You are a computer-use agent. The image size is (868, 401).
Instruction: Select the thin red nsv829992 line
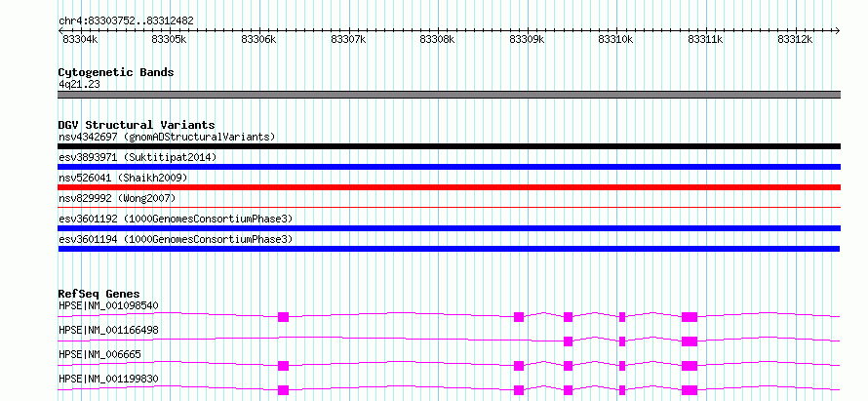click(449, 207)
